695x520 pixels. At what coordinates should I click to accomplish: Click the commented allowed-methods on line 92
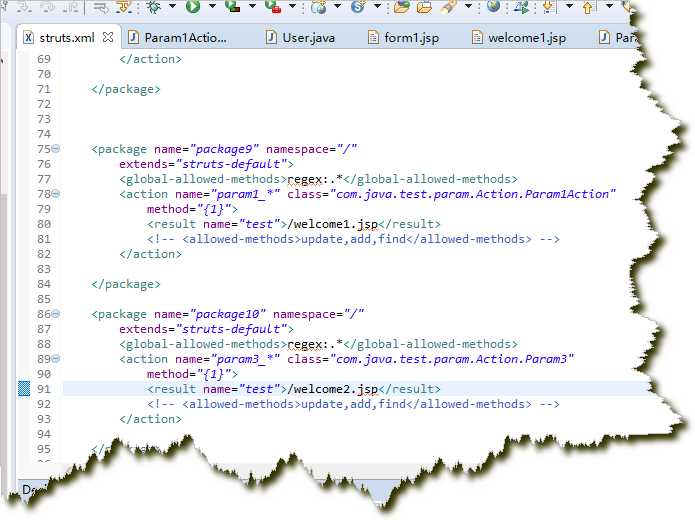tap(353, 404)
